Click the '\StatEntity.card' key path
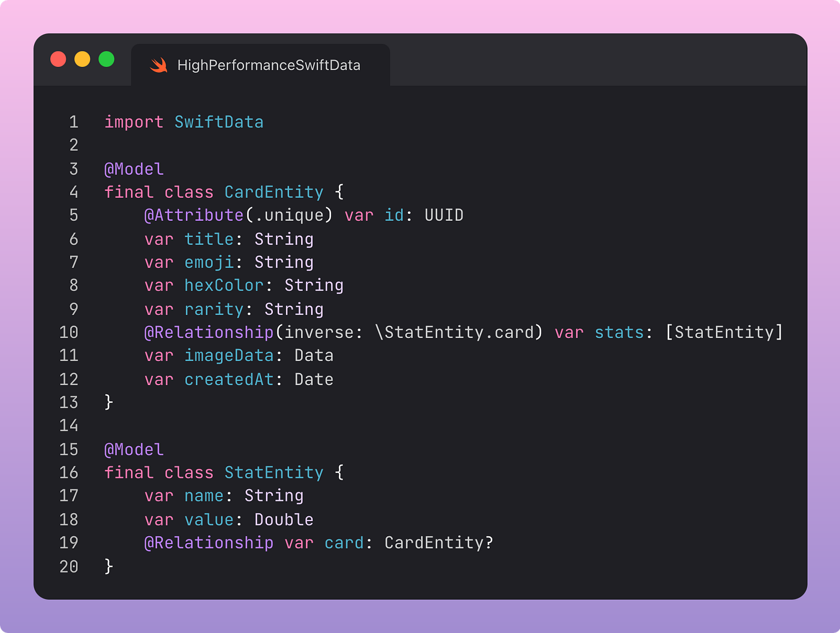Screen dimensions: 840x633 tap(454, 333)
